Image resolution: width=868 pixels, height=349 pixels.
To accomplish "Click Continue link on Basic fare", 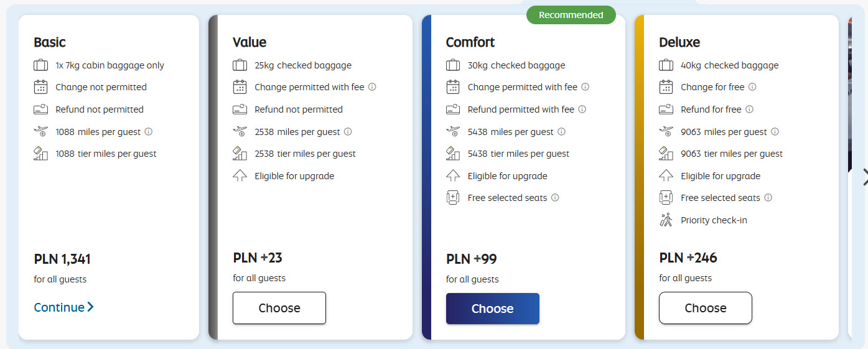I will click(63, 307).
